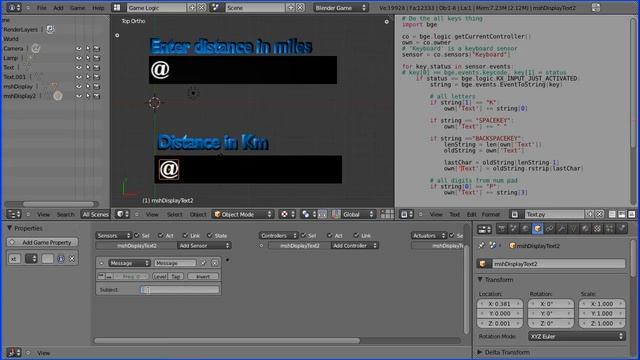Open the Material properties tab
The image size is (640, 360).
(585, 229)
